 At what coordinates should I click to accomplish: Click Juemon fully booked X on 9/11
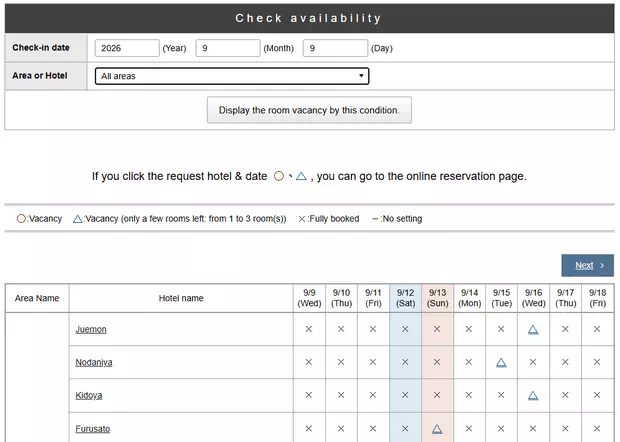pyautogui.click(x=373, y=329)
